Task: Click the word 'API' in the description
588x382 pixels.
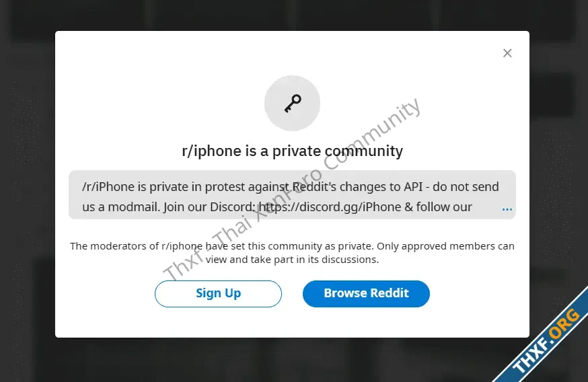Action: pyautogui.click(x=413, y=187)
